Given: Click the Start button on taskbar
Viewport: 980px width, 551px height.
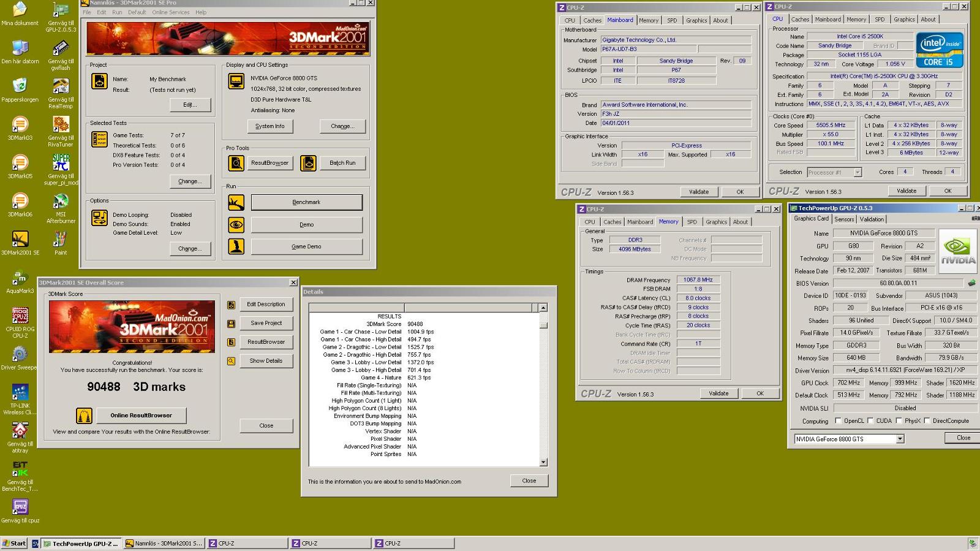Looking at the screenshot, I should [14, 544].
